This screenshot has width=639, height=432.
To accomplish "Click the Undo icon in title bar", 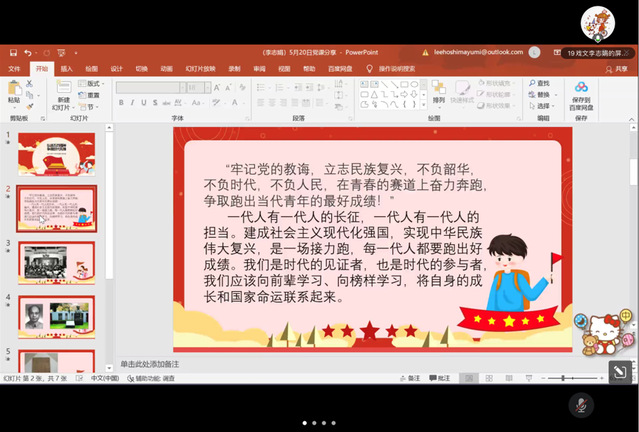I will click(x=27, y=52).
